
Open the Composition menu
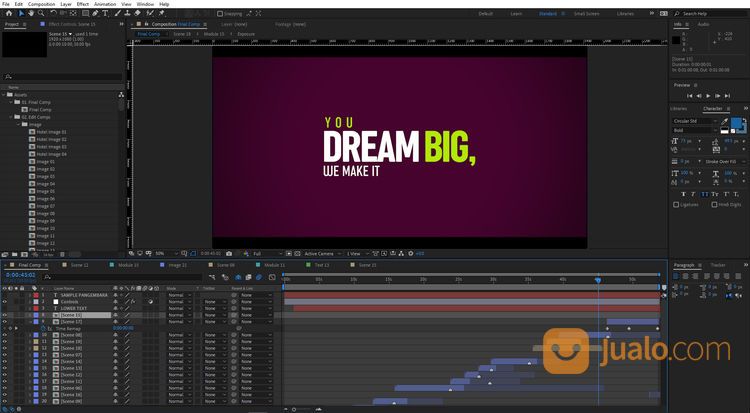(x=41, y=4)
